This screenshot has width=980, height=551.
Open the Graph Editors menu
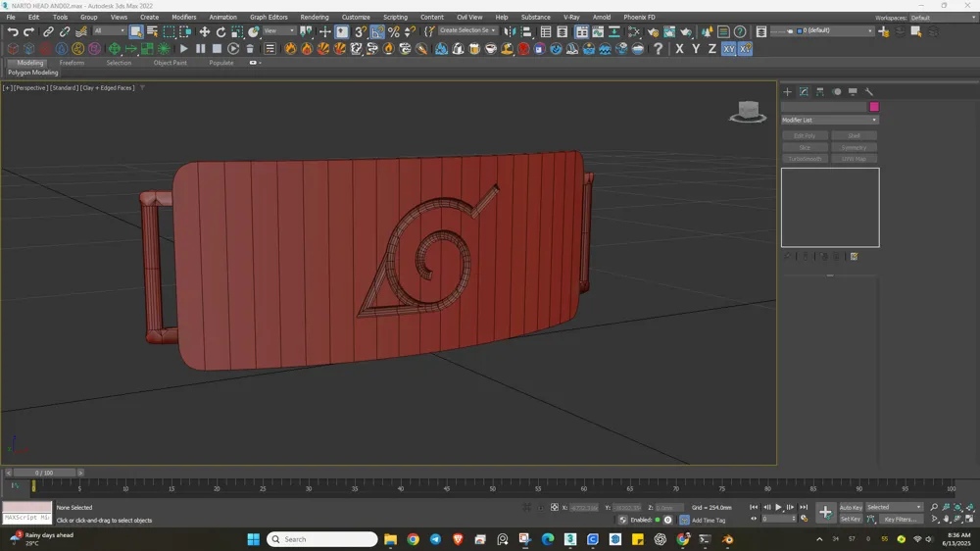click(269, 18)
